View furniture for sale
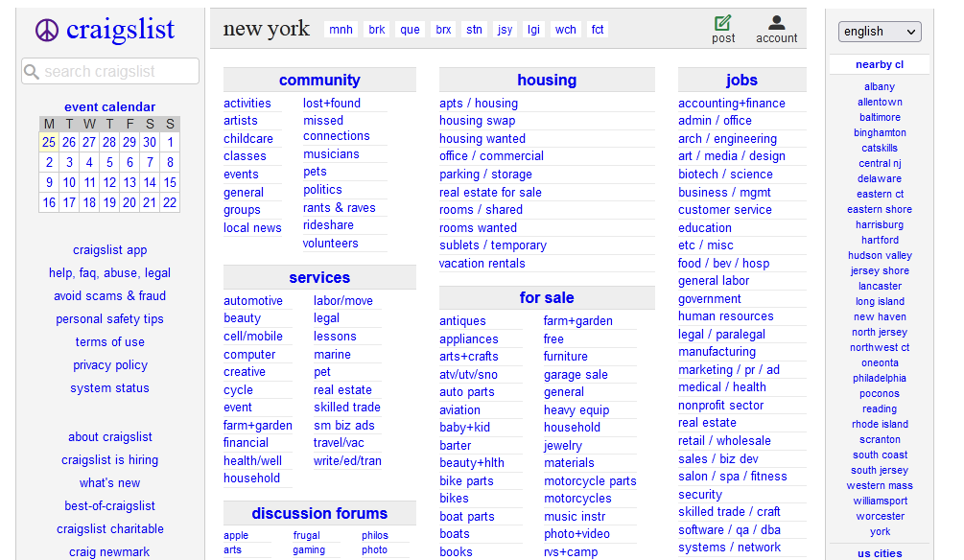Screen dimensions: 964x560 coord(566,357)
